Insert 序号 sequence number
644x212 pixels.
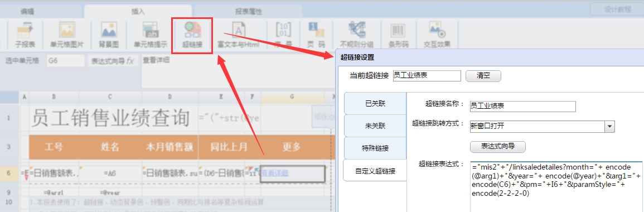coord(284,35)
